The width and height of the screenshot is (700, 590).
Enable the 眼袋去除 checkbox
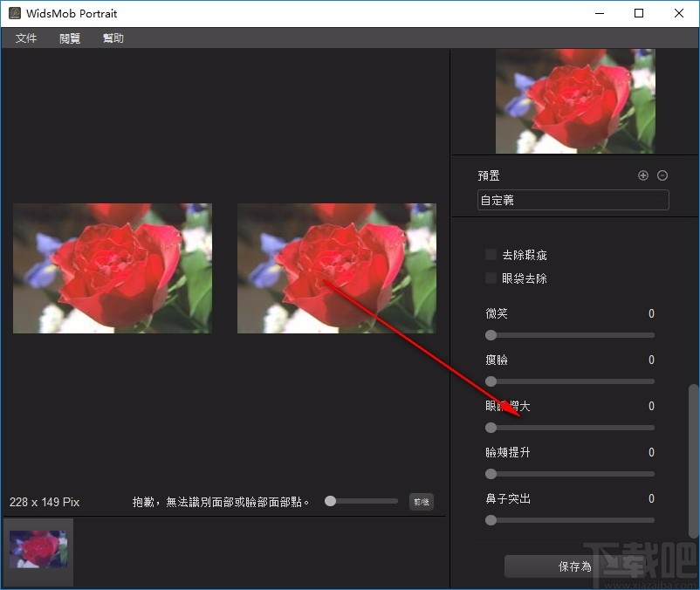[491, 278]
